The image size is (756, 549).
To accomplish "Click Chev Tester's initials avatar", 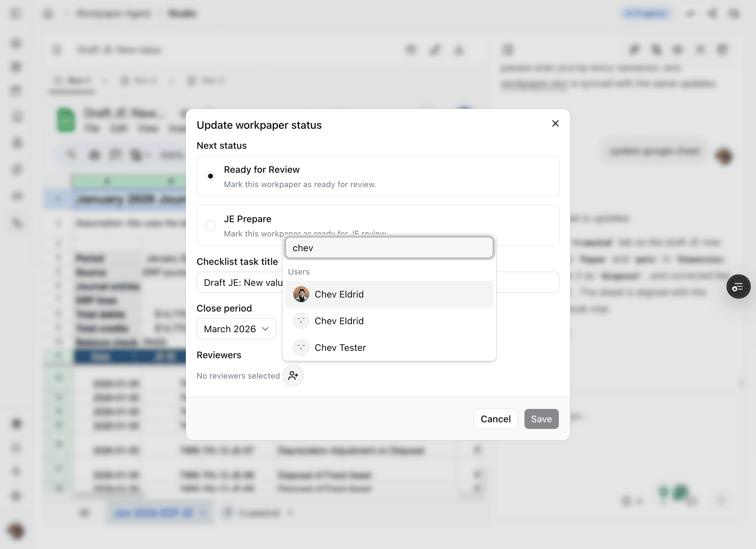I will 301,347.
